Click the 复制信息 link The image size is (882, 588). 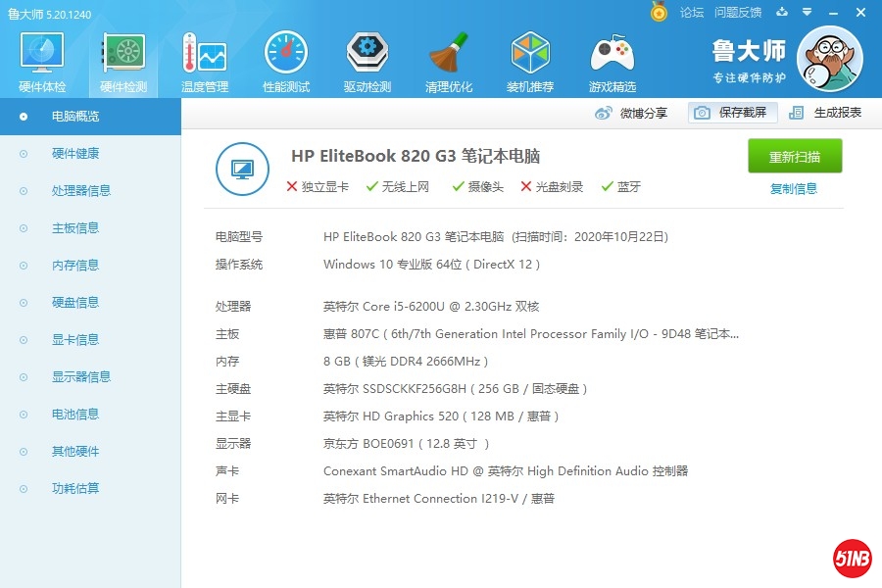794,189
